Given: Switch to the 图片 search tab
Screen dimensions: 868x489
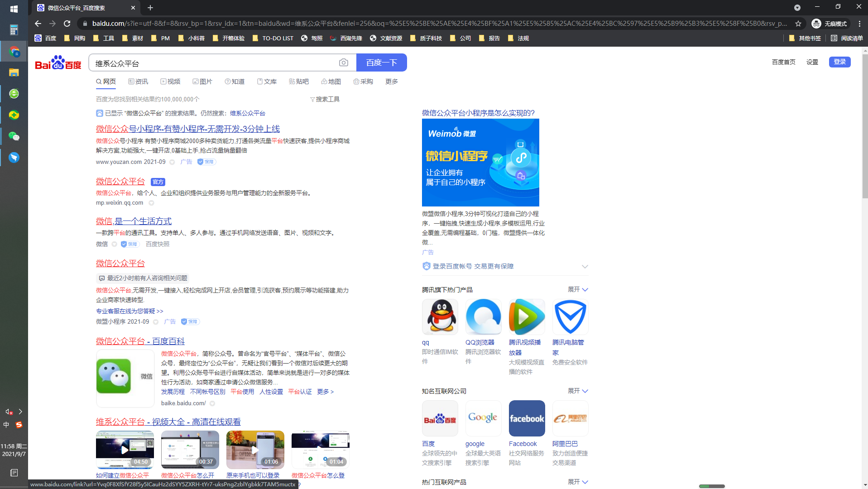Looking at the screenshot, I should point(202,81).
